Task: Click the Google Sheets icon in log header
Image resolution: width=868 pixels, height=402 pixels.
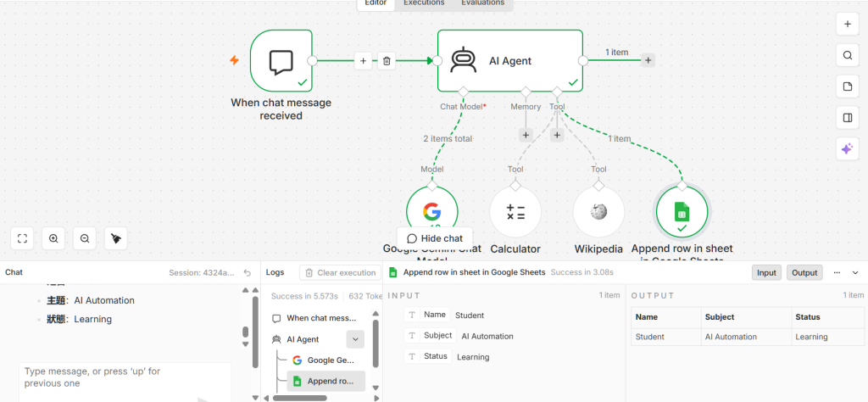Action: (x=393, y=272)
